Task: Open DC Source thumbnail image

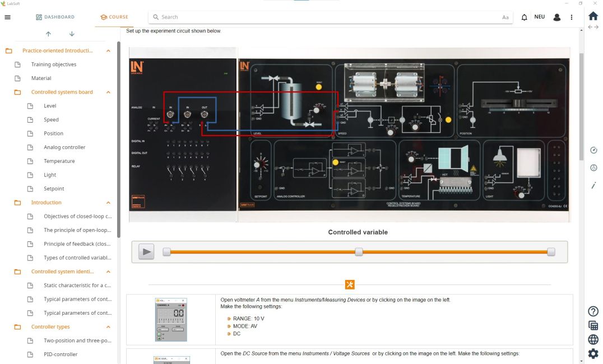Action: coord(171,360)
